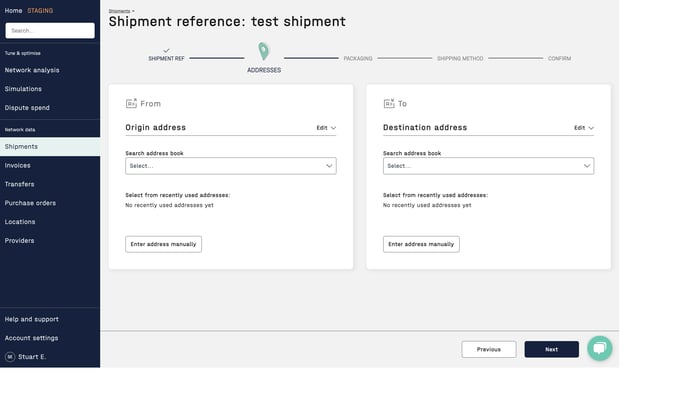Click the STAGING environment label
This screenshot has width=688, height=408.
coord(40,11)
